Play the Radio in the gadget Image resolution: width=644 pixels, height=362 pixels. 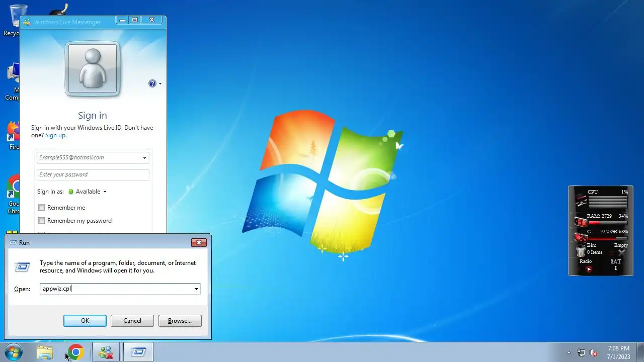click(589, 269)
